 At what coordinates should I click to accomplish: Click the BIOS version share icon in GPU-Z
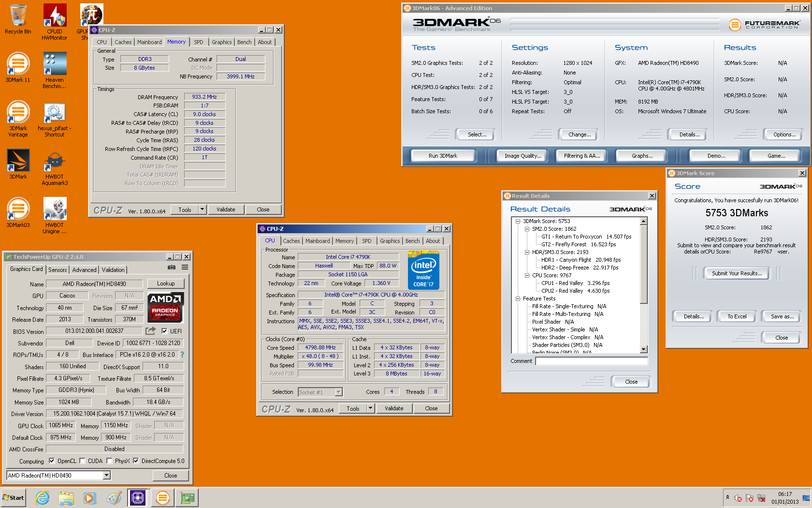click(151, 331)
